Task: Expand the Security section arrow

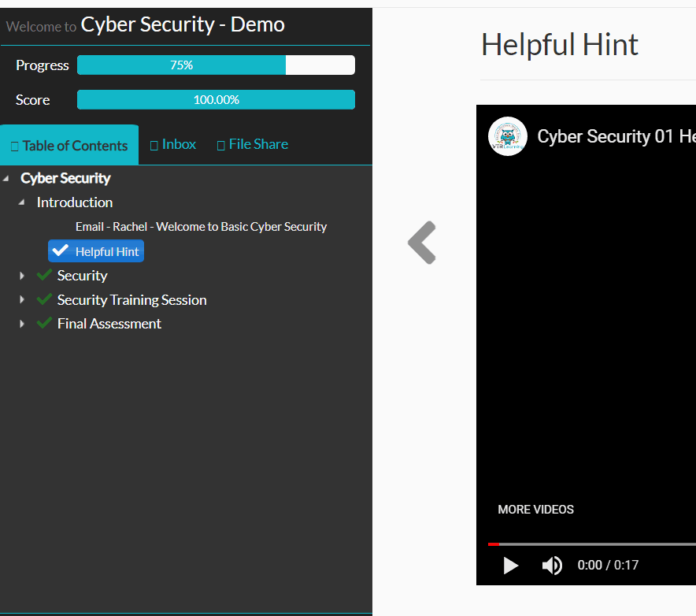Action: coord(22,276)
